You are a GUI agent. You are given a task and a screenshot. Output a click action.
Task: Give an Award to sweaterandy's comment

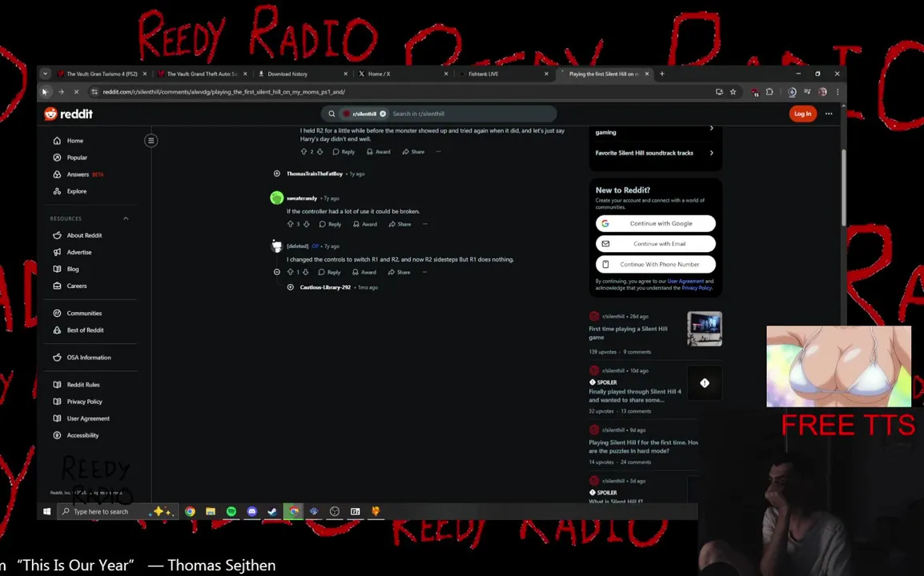coord(365,224)
